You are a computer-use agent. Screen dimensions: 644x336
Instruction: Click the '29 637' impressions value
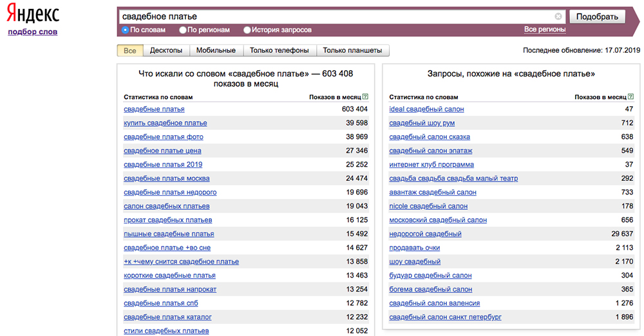tap(622, 234)
